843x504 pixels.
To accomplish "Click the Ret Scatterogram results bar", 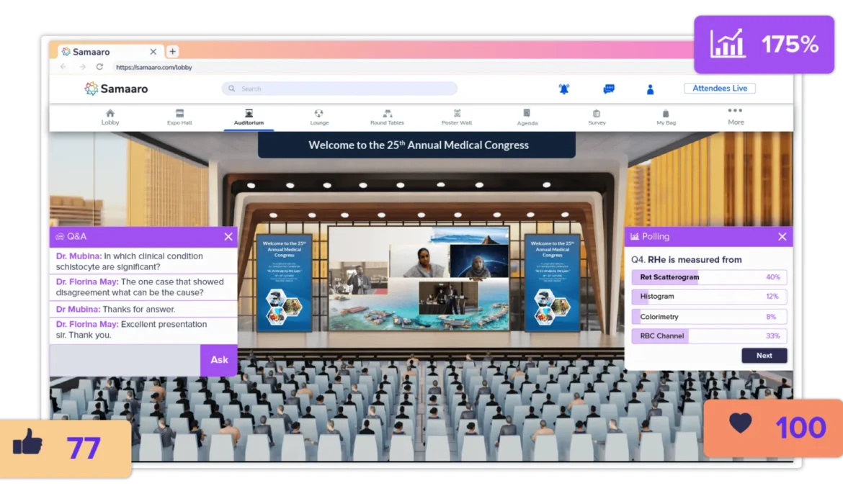I will pos(708,276).
